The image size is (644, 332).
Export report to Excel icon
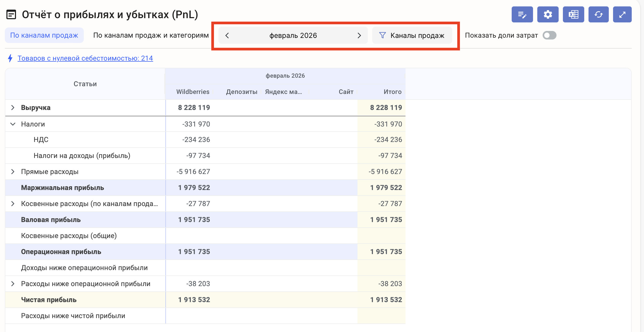[x=573, y=14]
